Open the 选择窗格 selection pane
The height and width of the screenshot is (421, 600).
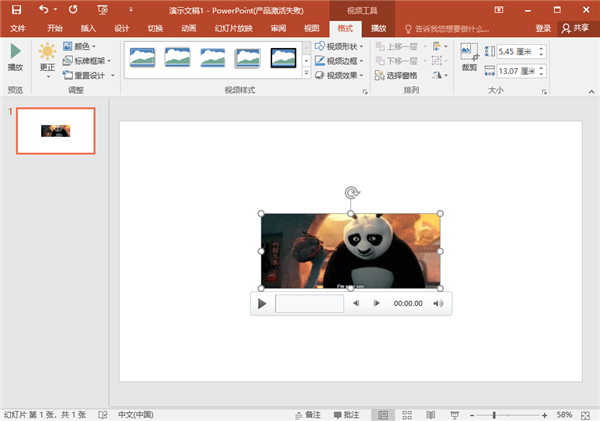pyautogui.click(x=396, y=75)
